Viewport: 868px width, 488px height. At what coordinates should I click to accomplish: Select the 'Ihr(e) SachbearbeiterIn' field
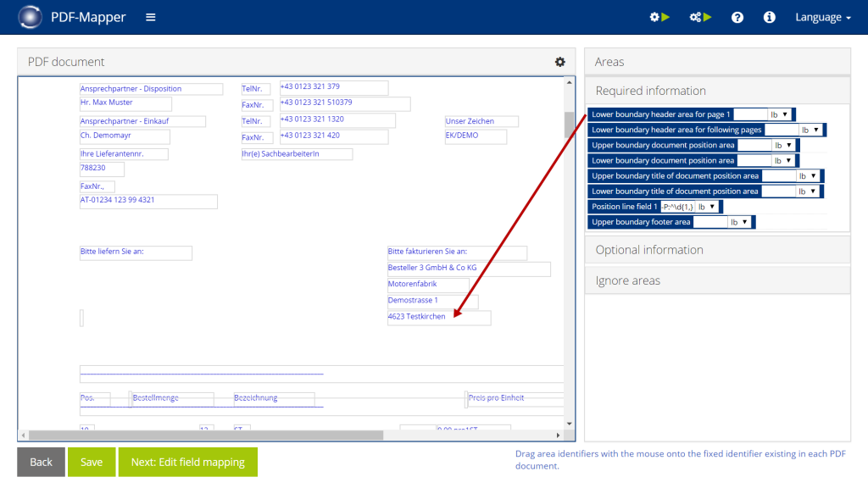coord(297,154)
